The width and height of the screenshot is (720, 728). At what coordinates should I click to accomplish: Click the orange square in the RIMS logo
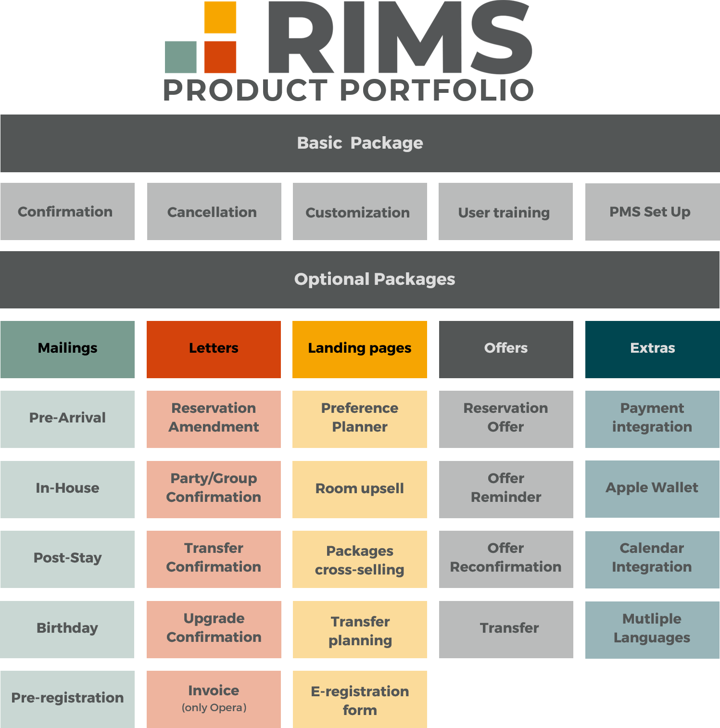click(x=220, y=17)
